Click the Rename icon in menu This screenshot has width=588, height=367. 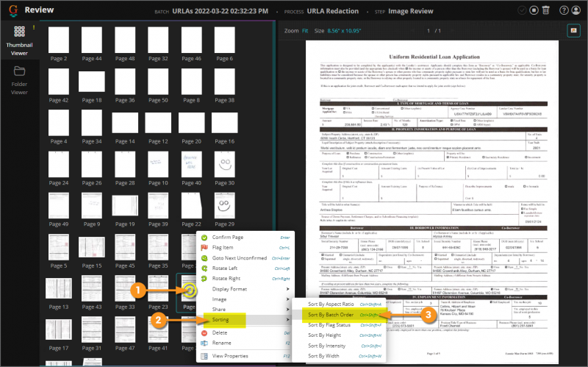pos(204,343)
